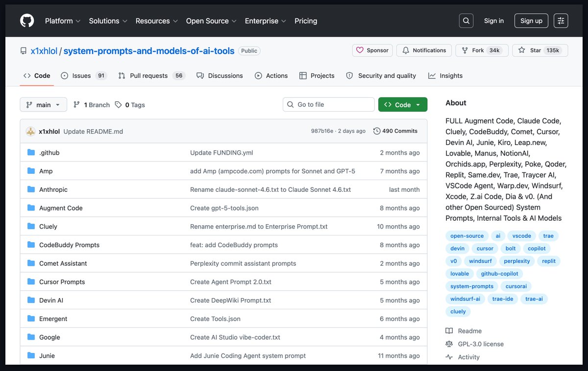View the 1 Branch link
The height and width of the screenshot is (371, 588).
[x=92, y=105]
